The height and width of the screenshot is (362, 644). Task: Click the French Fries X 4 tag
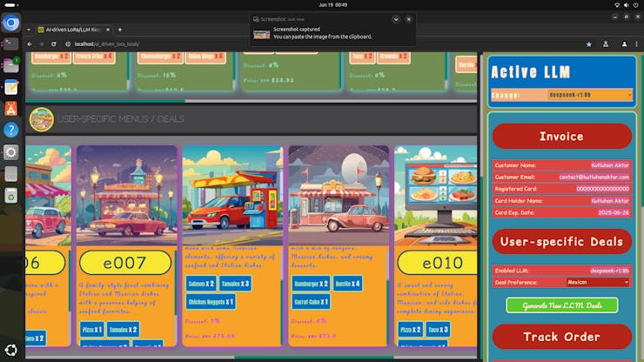pos(94,57)
